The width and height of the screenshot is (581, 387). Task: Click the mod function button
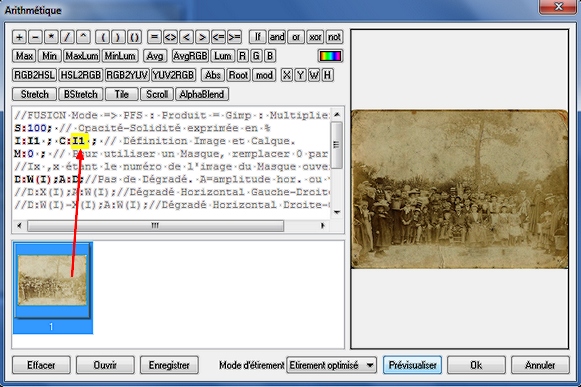pos(264,75)
